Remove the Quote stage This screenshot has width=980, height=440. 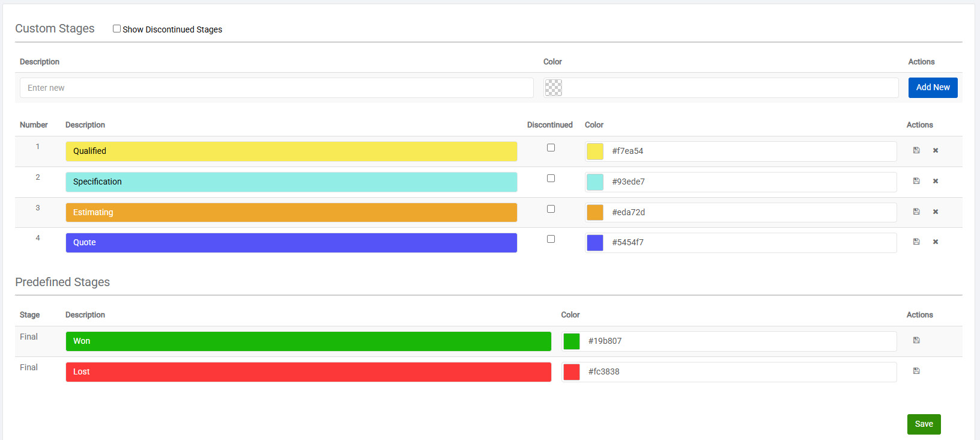point(936,242)
